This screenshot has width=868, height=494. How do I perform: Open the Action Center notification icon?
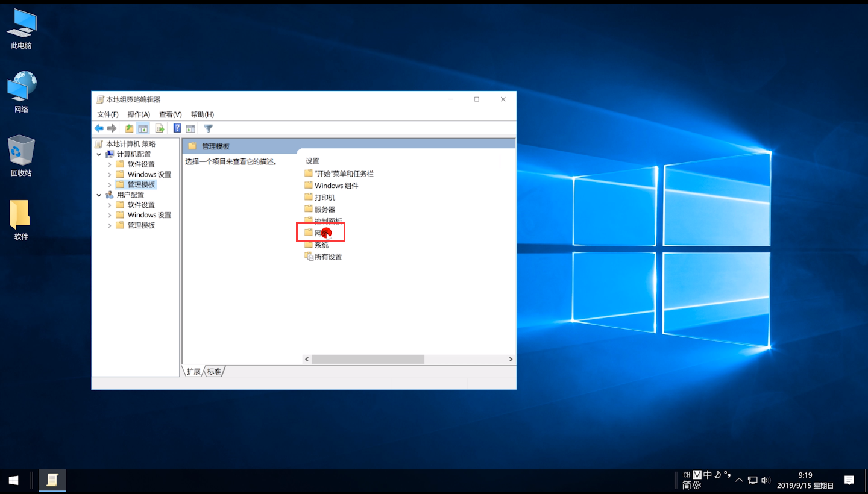pyautogui.click(x=849, y=480)
